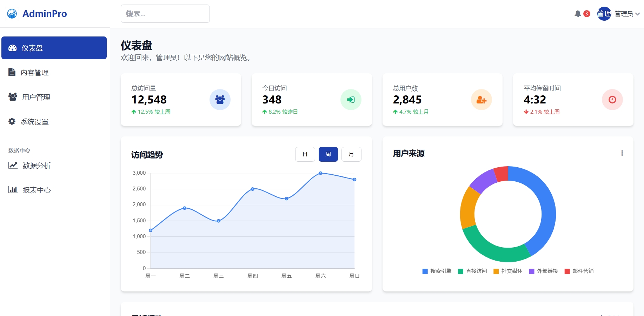Click the user-add icon on 总用户数 card
The width and height of the screenshot is (644, 316).
click(482, 100)
